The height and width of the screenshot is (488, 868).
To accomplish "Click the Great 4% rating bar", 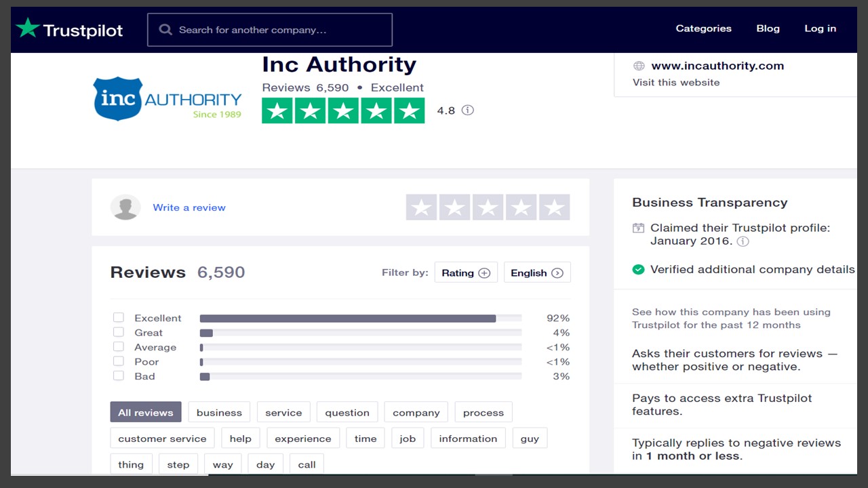I will pos(361,333).
